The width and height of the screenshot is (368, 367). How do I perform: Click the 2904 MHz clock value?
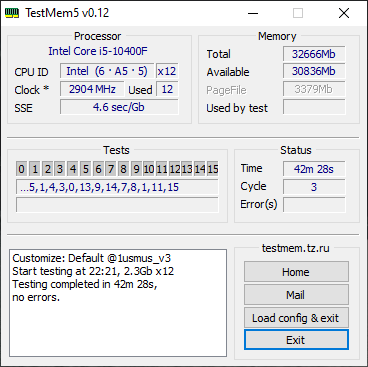pos(92,89)
